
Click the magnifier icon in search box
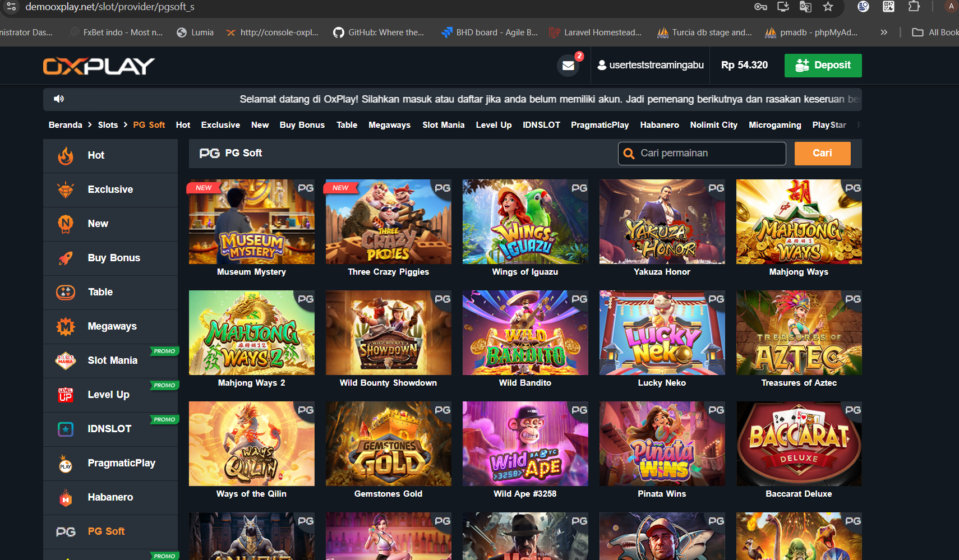click(629, 154)
